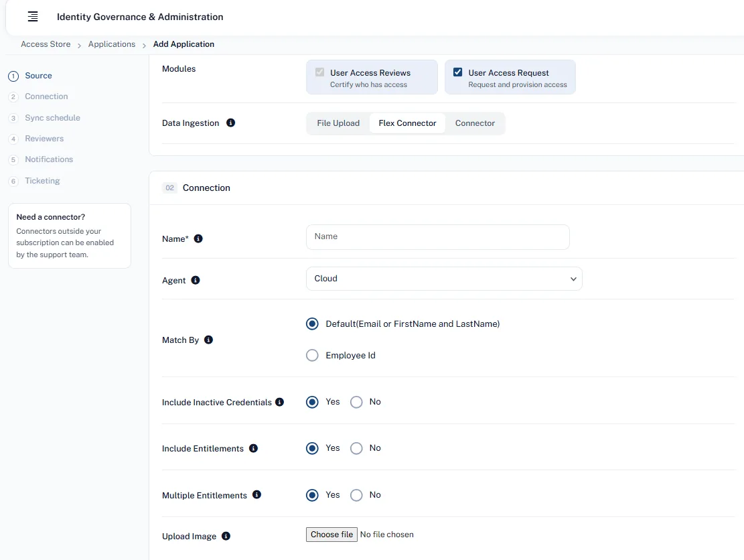Click info icon for Include Entitlements

pyautogui.click(x=253, y=449)
